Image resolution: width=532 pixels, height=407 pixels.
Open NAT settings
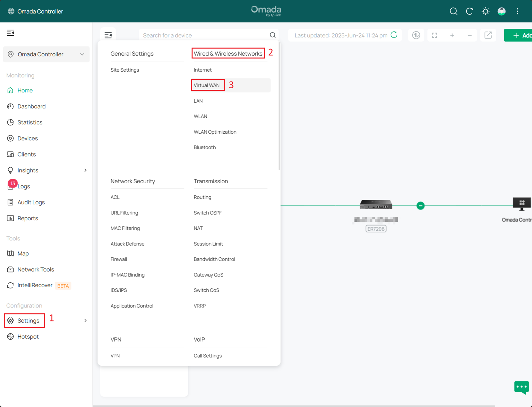[198, 228]
